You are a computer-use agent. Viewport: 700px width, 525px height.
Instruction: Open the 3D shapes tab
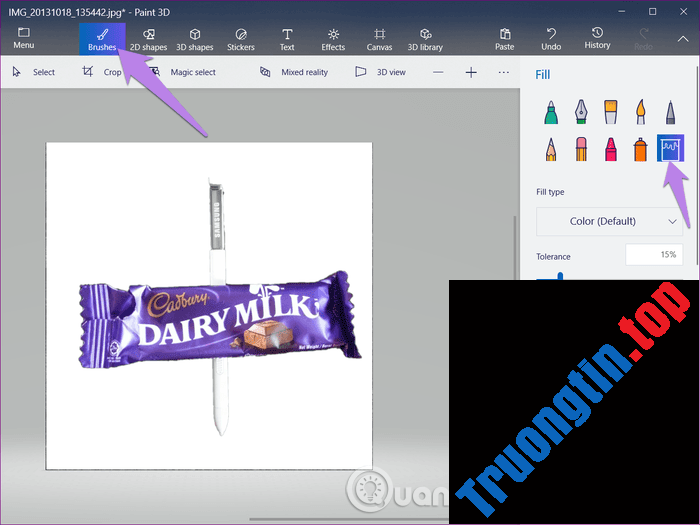click(195, 39)
